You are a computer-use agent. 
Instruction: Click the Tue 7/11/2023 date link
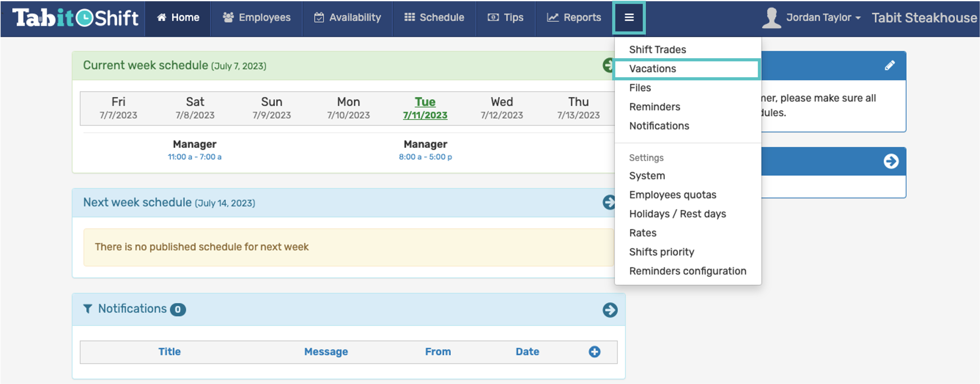tap(425, 108)
